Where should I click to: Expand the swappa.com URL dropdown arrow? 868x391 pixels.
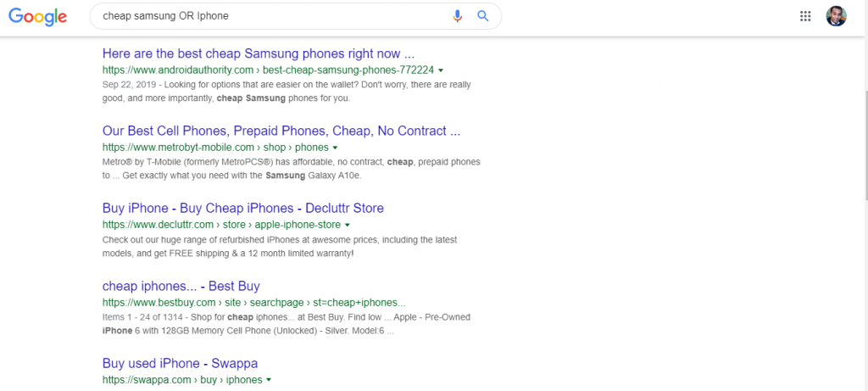point(269,380)
